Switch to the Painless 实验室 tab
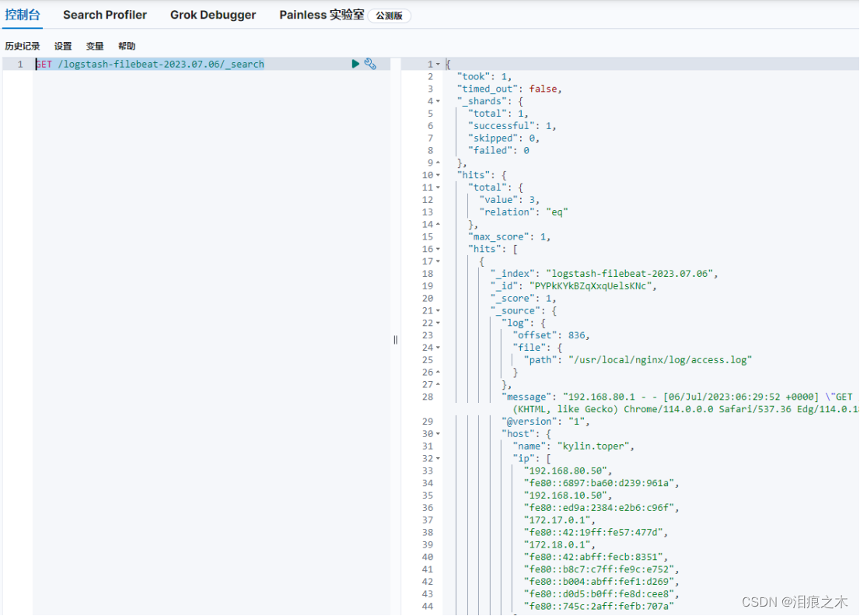Image resolution: width=860 pixels, height=616 pixels. (x=322, y=14)
